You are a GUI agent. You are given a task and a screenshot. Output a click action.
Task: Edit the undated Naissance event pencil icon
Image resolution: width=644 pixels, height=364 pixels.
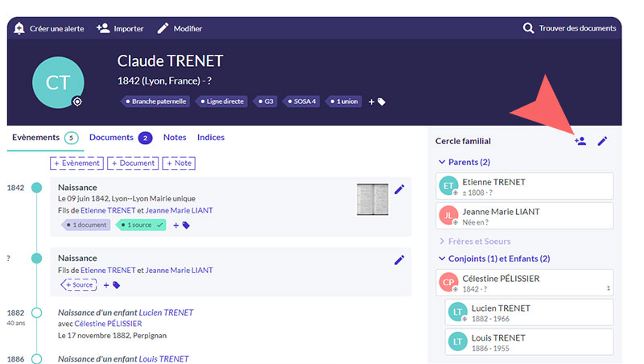tap(399, 259)
